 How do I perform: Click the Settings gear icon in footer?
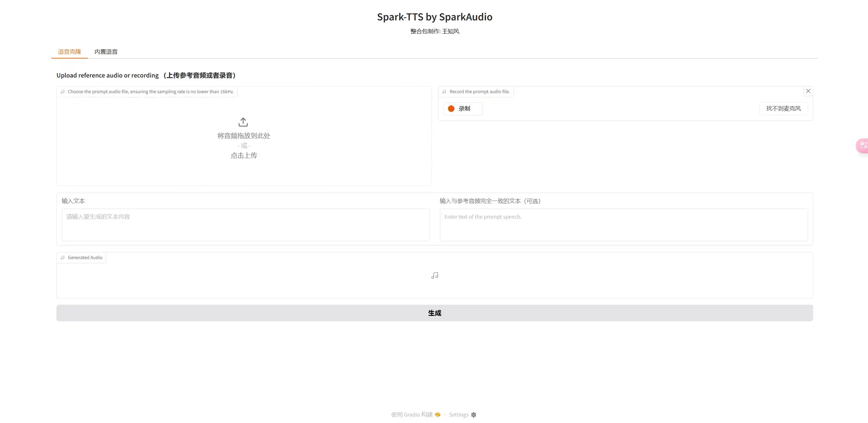[473, 415]
